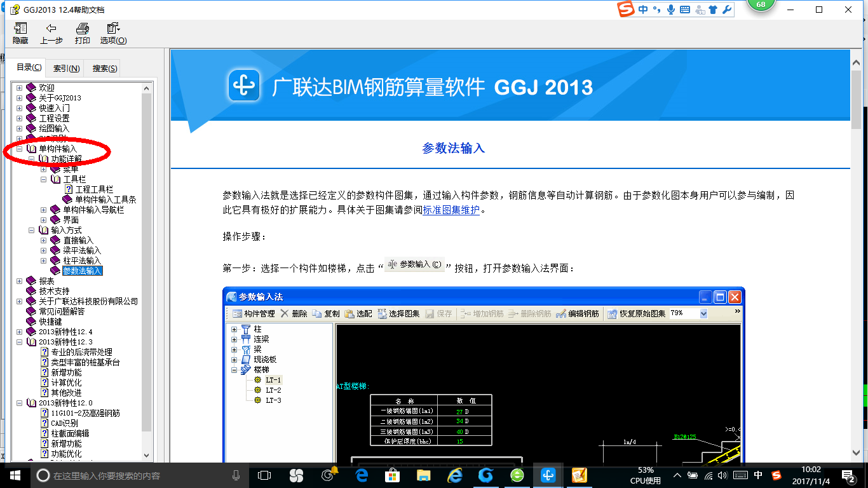868x488 pixels.
Task: Open the wrench toolbox icon in the IME bar
Action: click(726, 10)
